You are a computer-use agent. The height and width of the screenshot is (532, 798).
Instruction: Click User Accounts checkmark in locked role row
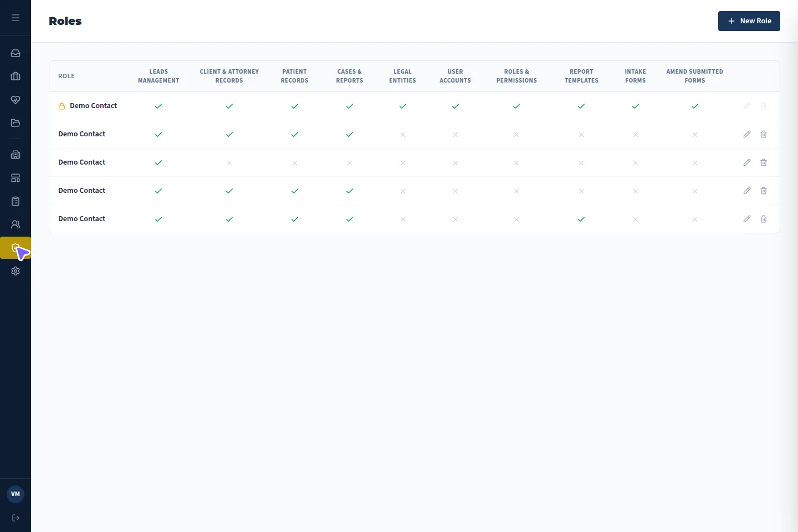456,106
